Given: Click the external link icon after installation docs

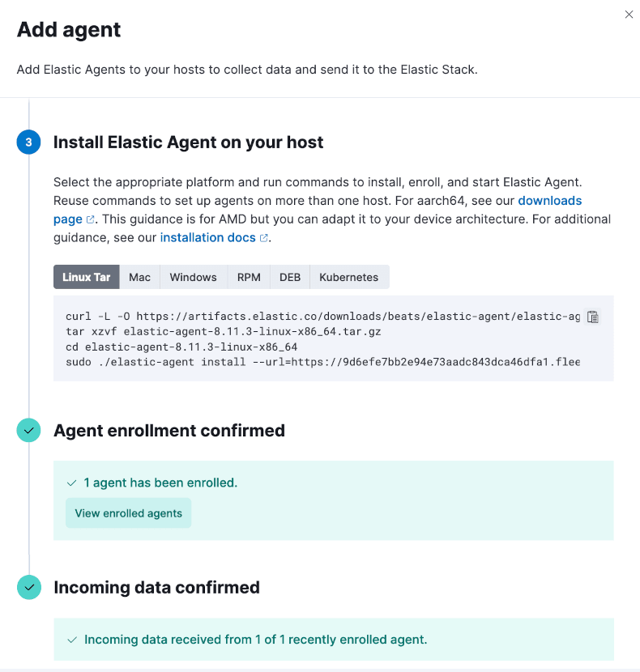Looking at the screenshot, I should [x=264, y=238].
